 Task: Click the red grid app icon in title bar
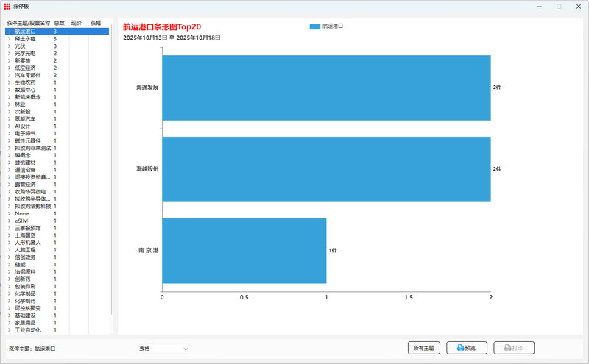(x=7, y=7)
